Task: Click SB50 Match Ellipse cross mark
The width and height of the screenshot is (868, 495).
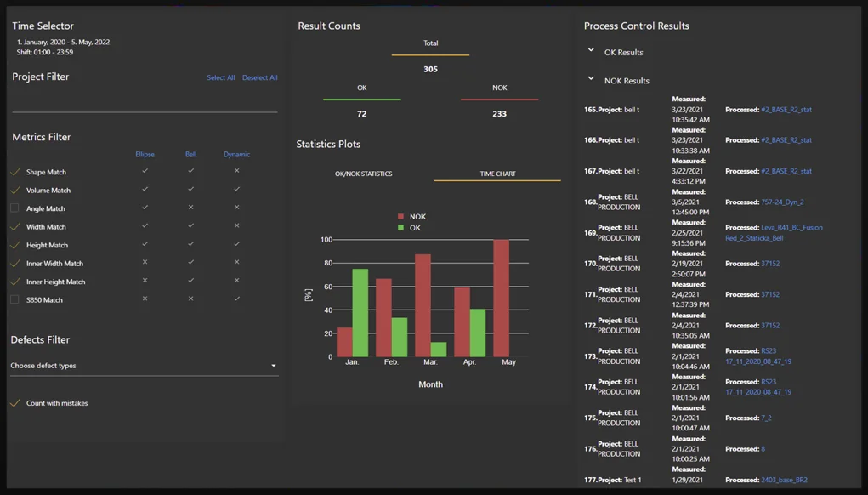Action: coord(145,299)
